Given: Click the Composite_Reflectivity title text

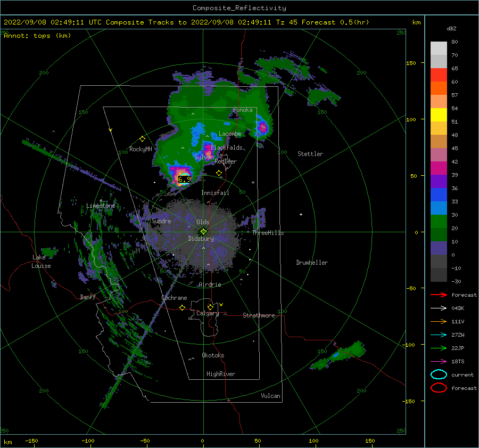Looking at the screenshot, I should tap(240, 8).
